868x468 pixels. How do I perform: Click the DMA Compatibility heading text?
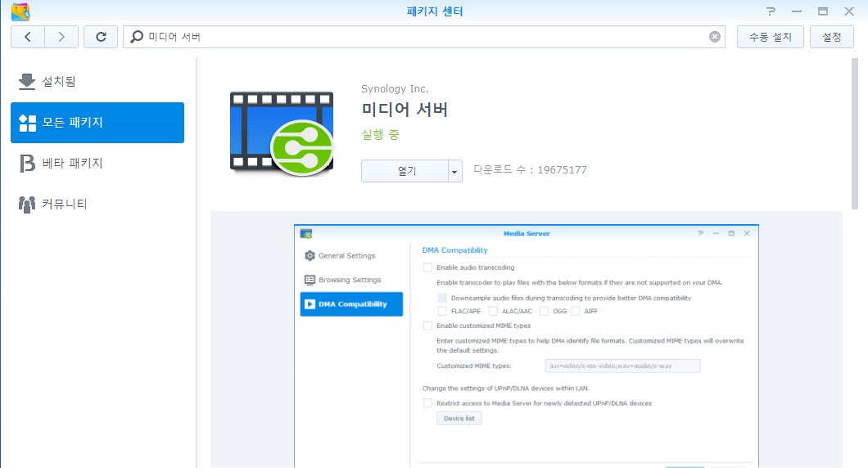coord(455,250)
